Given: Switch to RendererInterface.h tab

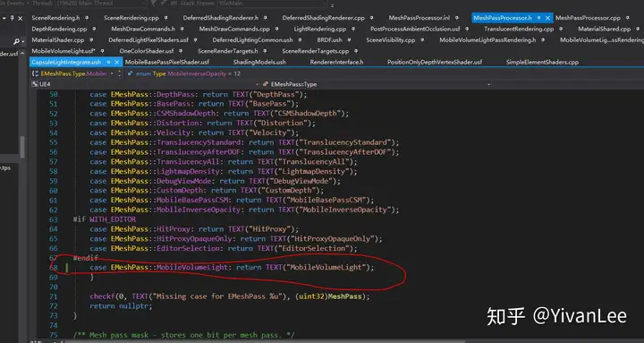Looking at the screenshot, I should tap(337, 63).
